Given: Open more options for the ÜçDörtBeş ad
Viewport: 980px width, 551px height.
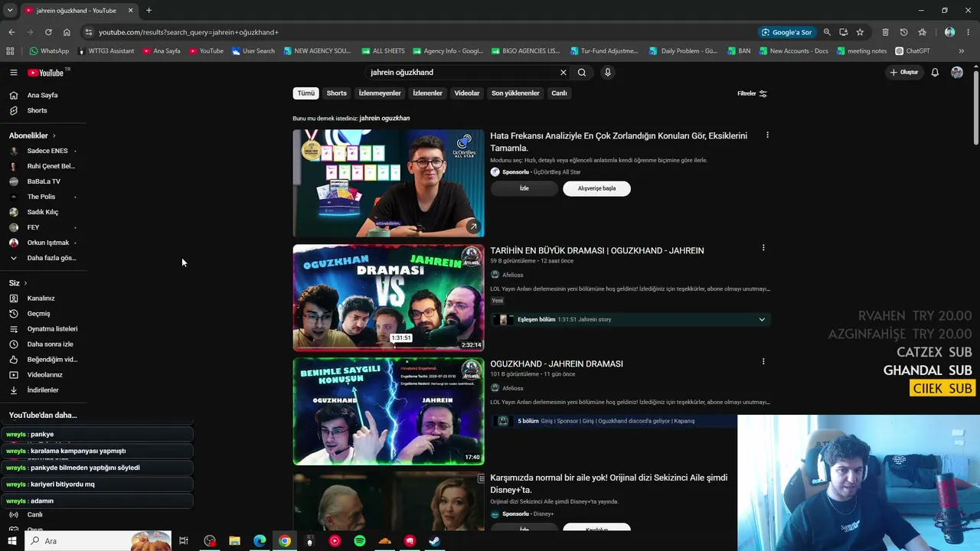Looking at the screenshot, I should coord(767,135).
